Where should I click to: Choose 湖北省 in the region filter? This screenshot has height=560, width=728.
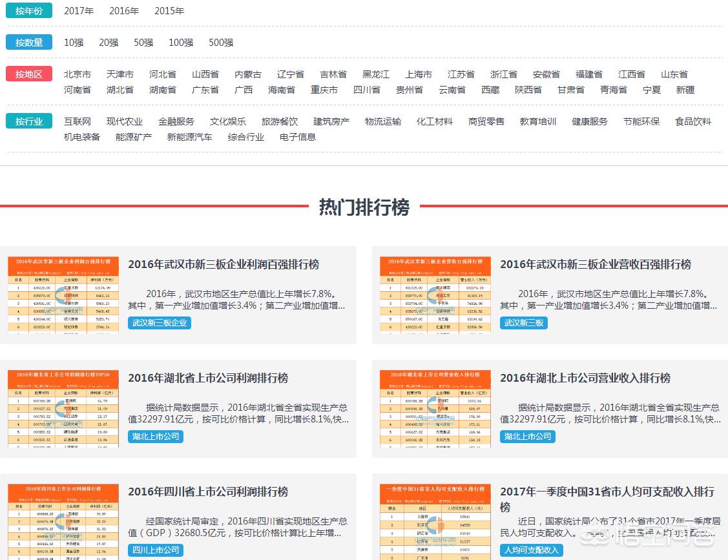tap(120, 90)
